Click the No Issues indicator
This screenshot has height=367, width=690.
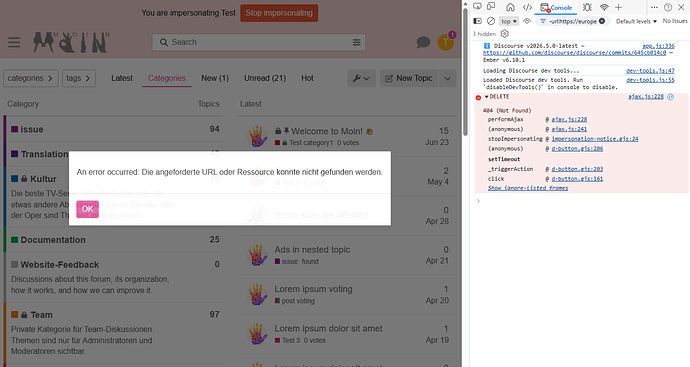[675, 21]
